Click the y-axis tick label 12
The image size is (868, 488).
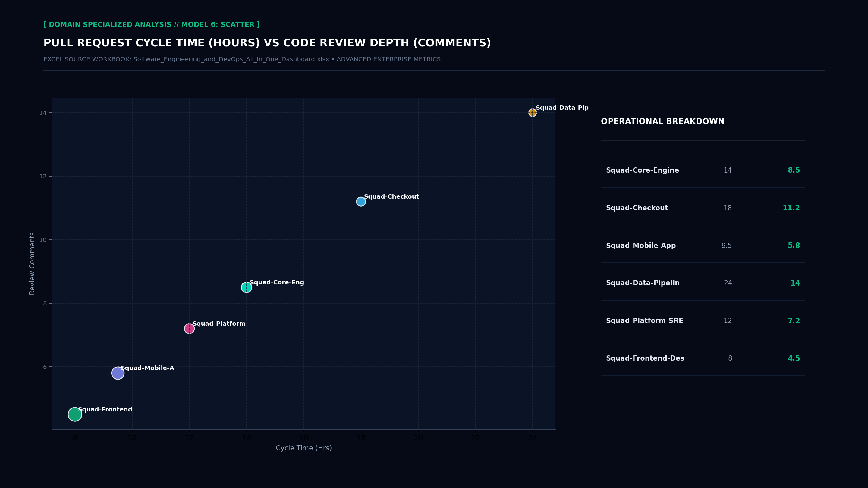click(x=43, y=177)
